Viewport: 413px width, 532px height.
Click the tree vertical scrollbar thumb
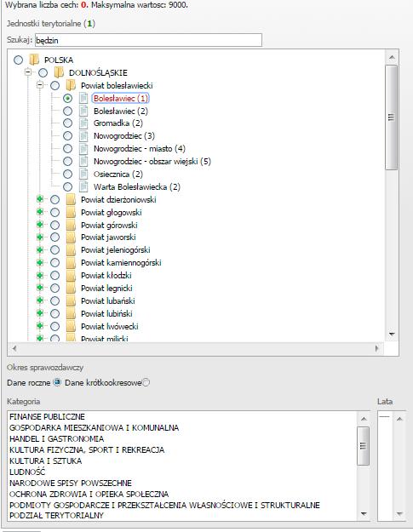pos(391,117)
